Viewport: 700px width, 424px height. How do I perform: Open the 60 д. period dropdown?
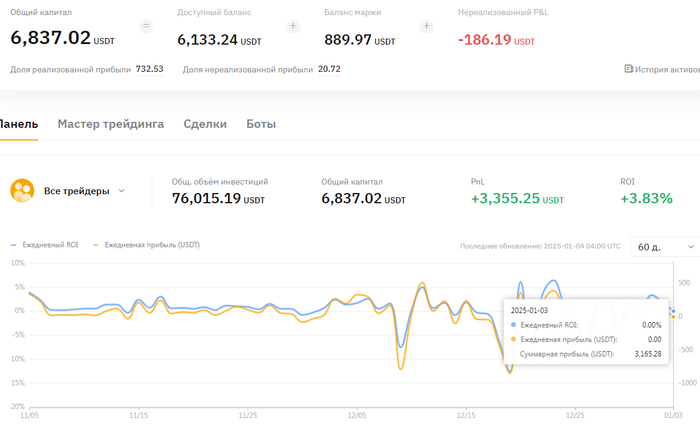click(x=666, y=246)
